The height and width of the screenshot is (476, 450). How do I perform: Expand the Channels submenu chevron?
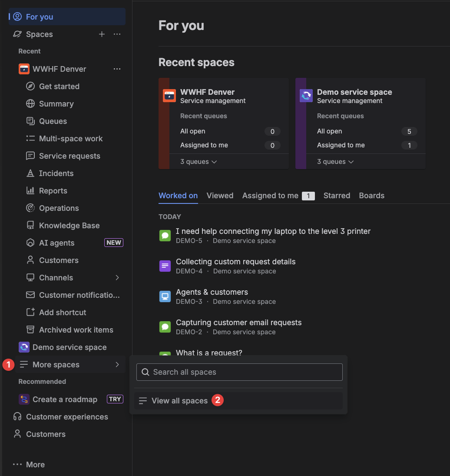pyautogui.click(x=117, y=278)
